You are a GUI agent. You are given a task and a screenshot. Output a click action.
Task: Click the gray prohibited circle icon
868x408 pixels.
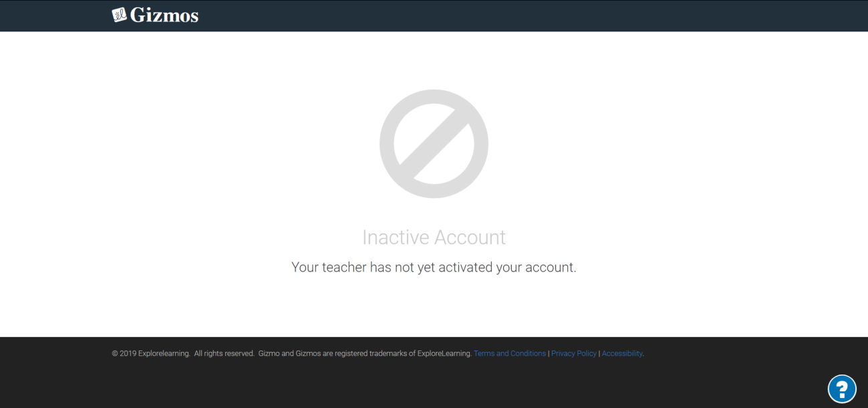point(434,144)
